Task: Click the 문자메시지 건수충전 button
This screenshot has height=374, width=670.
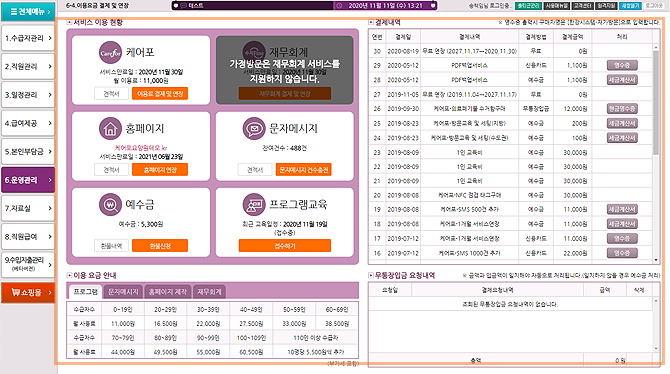Action: (303, 170)
